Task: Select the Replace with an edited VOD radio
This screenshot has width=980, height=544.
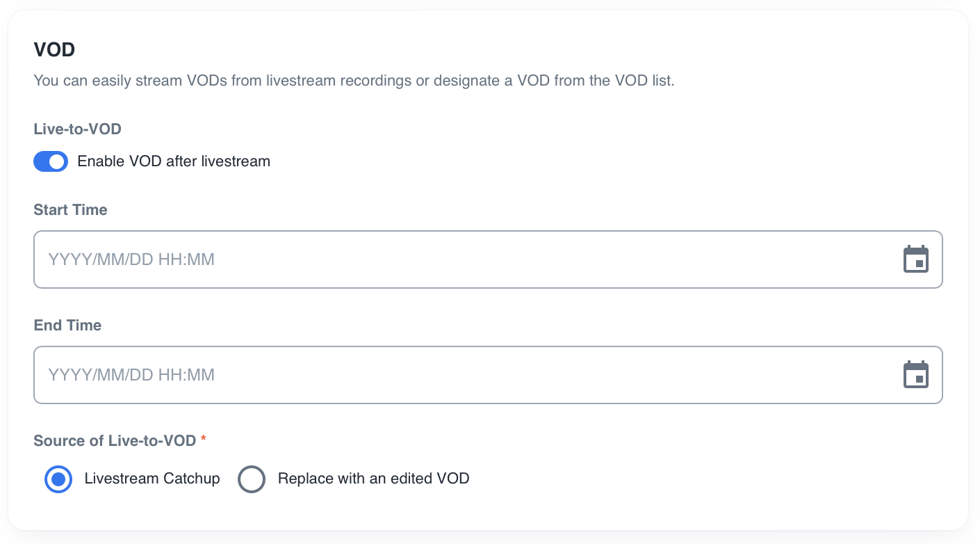Action: tap(252, 479)
